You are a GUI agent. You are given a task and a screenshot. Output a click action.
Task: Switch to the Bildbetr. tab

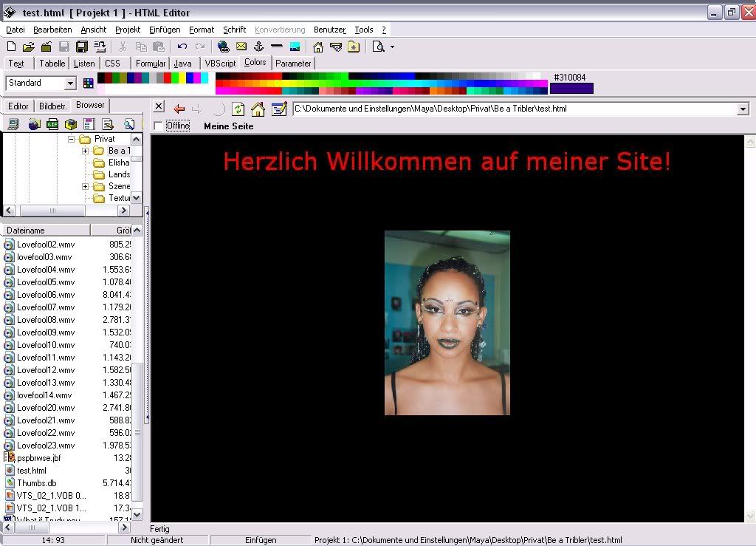(52, 106)
